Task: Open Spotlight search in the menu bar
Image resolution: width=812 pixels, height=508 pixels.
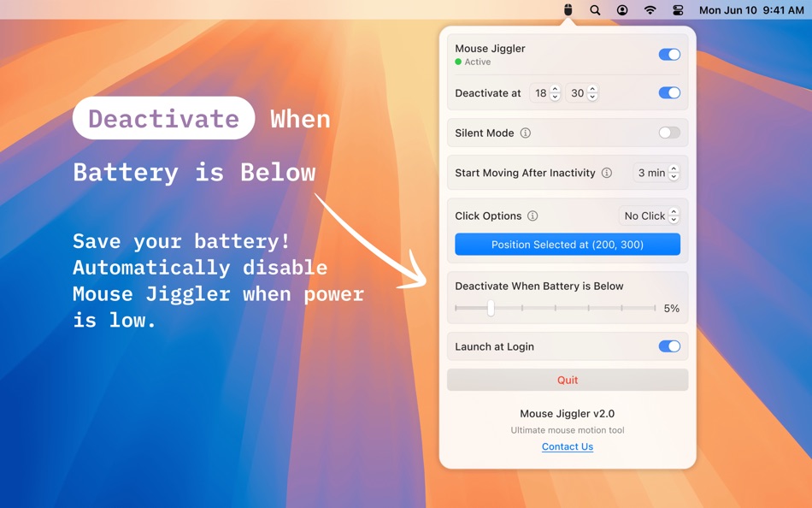Action: pyautogui.click(x=595, y=10)
